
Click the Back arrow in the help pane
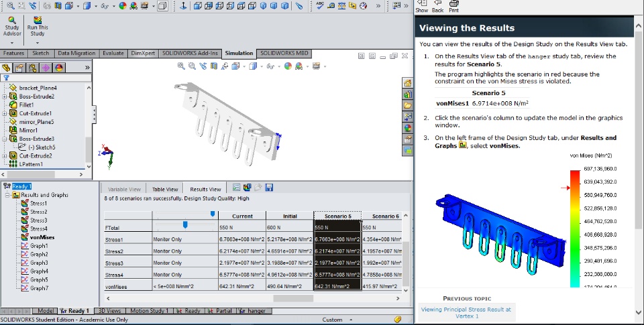click(437, 7)
